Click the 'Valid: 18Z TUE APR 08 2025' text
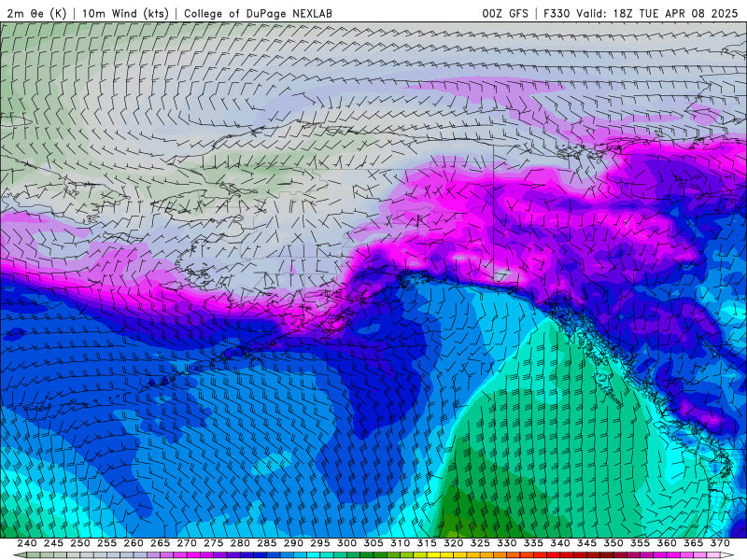 (657, 13)
